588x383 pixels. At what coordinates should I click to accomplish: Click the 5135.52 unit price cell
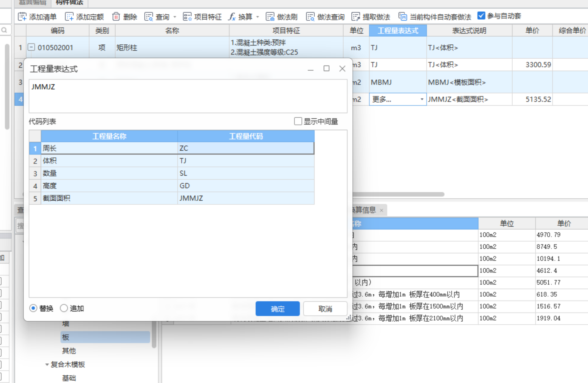[532, 99]
